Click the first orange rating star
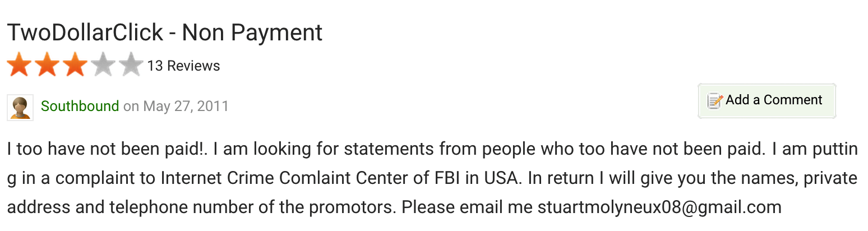This screenshot has width=868, height=231. [20, 64]
